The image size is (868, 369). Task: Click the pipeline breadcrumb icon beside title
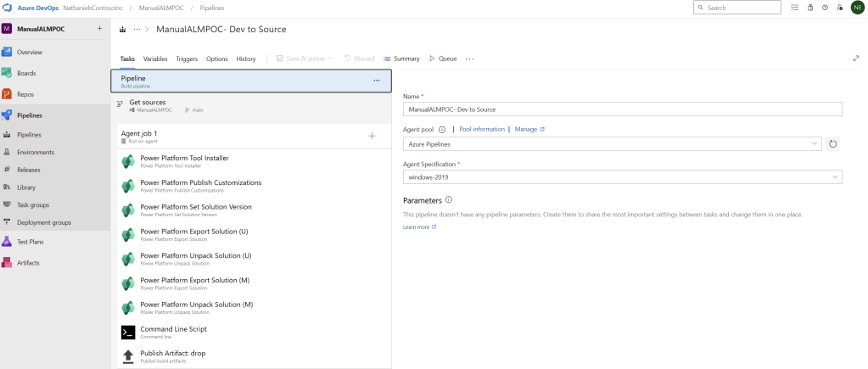tap(122, 30)
